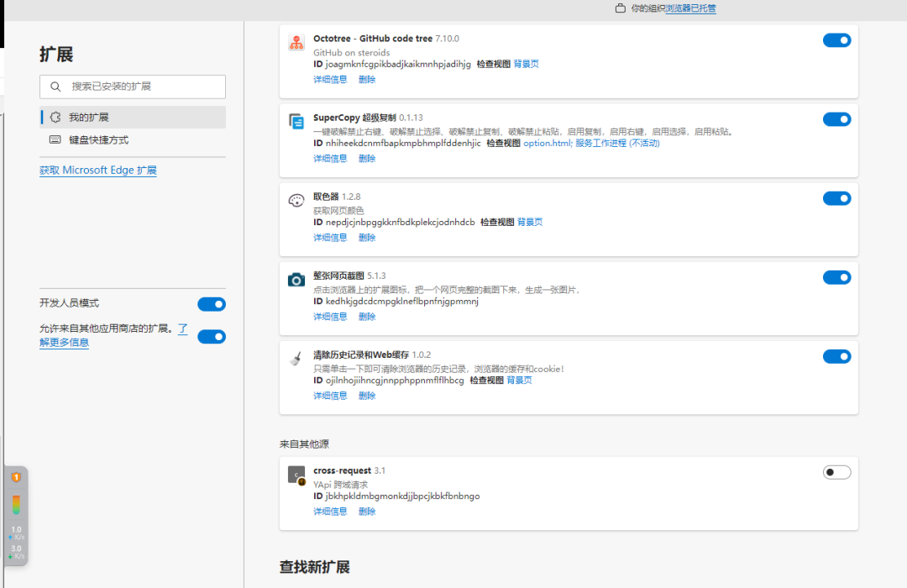This screenshot has height=588, width=907.
Task: Inspect 取色器 背景页
Action: click(530, 222)
